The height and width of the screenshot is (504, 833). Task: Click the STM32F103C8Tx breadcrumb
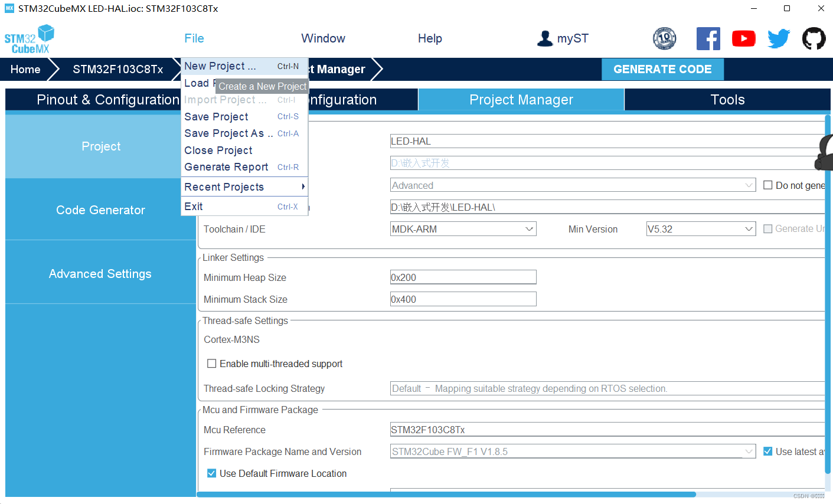click(118, 69)
